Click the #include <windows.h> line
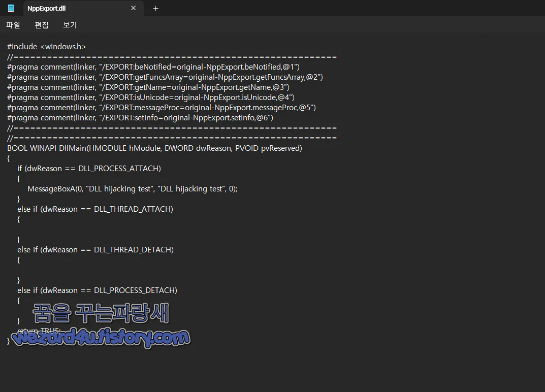 47,47
